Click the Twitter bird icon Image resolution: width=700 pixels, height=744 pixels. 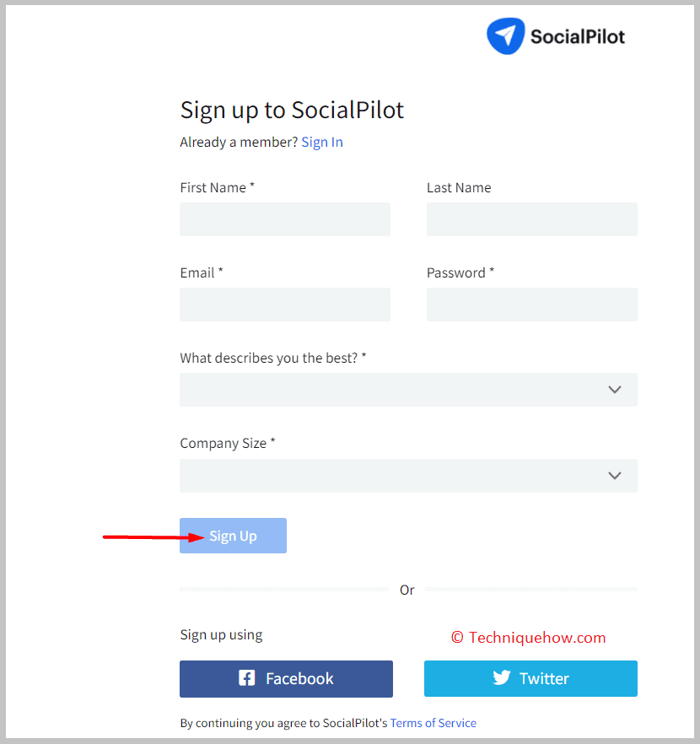tap(501, 677)
